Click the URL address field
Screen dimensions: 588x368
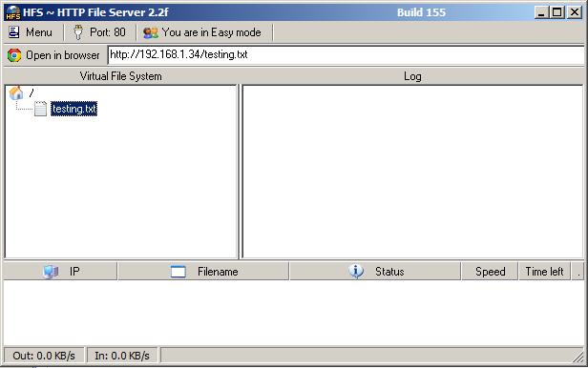pyautogui.click(x=346, y=54)
